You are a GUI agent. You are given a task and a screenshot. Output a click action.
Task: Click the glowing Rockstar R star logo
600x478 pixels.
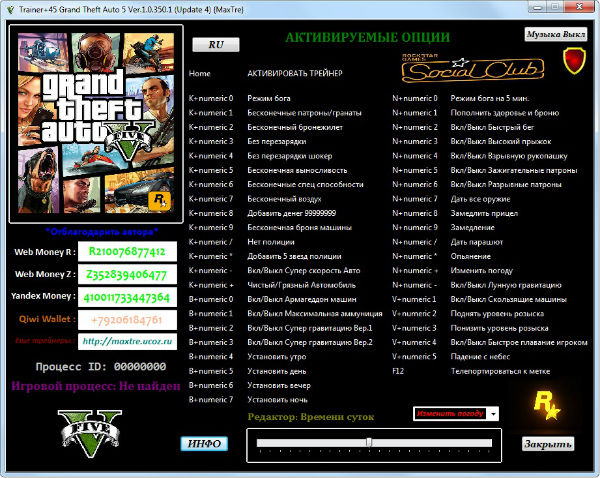pyautogui.click(x=546, y=406)
